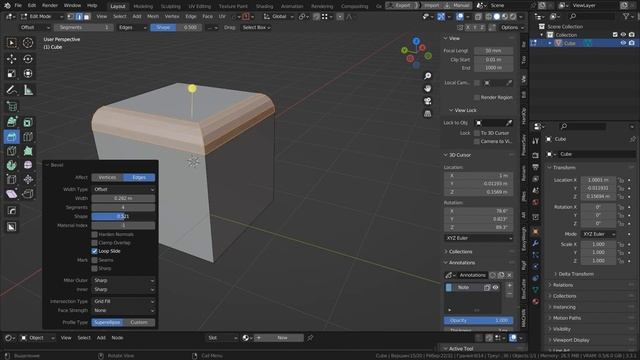The image size is (640, 360).
Task: Open the Intersection Type Grid Fill dropdown
Action: click(x=123, y=301)
